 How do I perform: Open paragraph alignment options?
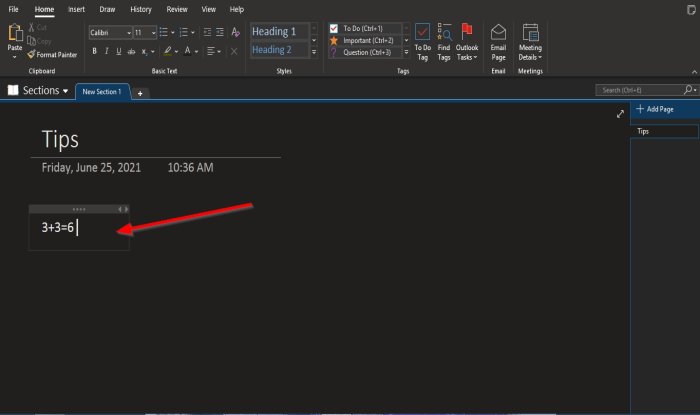(x=213, y=51)
